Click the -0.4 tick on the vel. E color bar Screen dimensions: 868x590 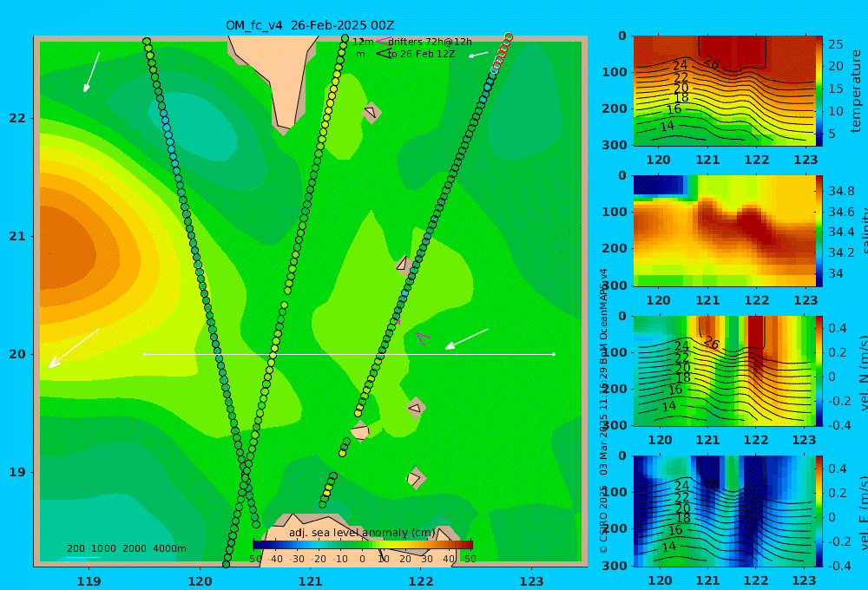pyautogui.click(x=838, y=565)
